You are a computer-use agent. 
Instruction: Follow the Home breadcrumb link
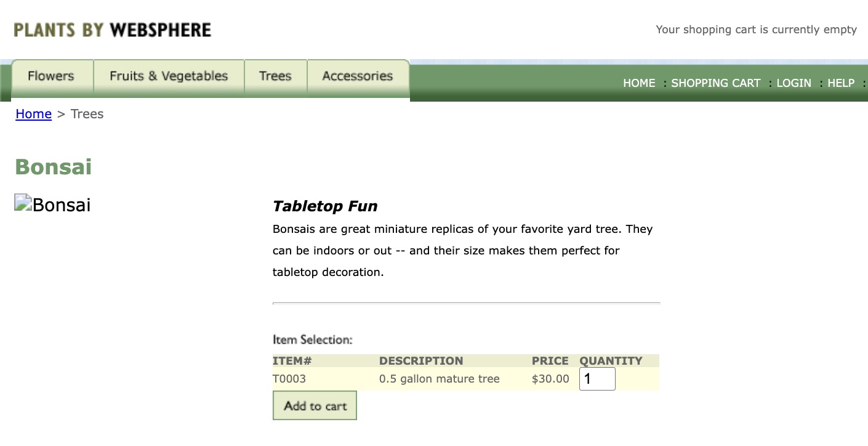point(33,114)
